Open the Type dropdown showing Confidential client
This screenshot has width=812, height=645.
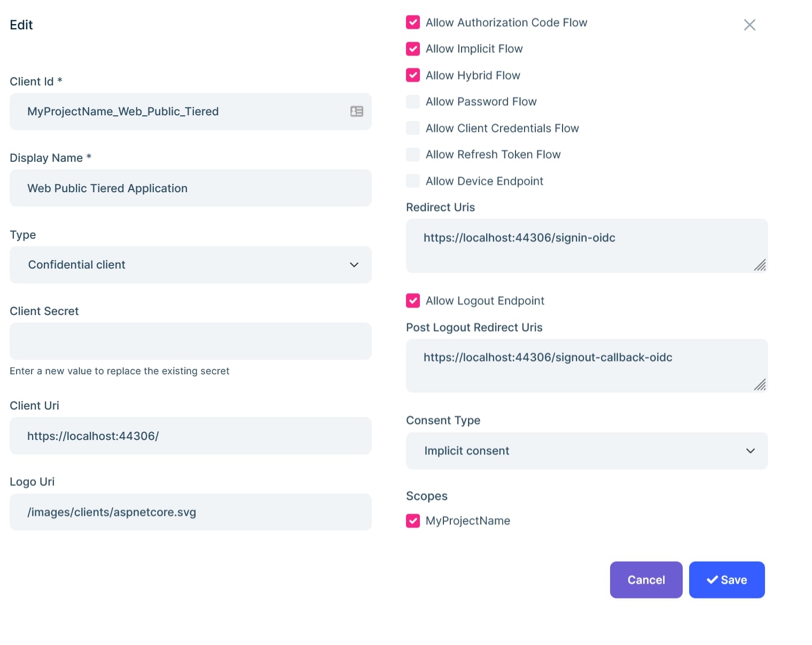(x=190, y=265)
